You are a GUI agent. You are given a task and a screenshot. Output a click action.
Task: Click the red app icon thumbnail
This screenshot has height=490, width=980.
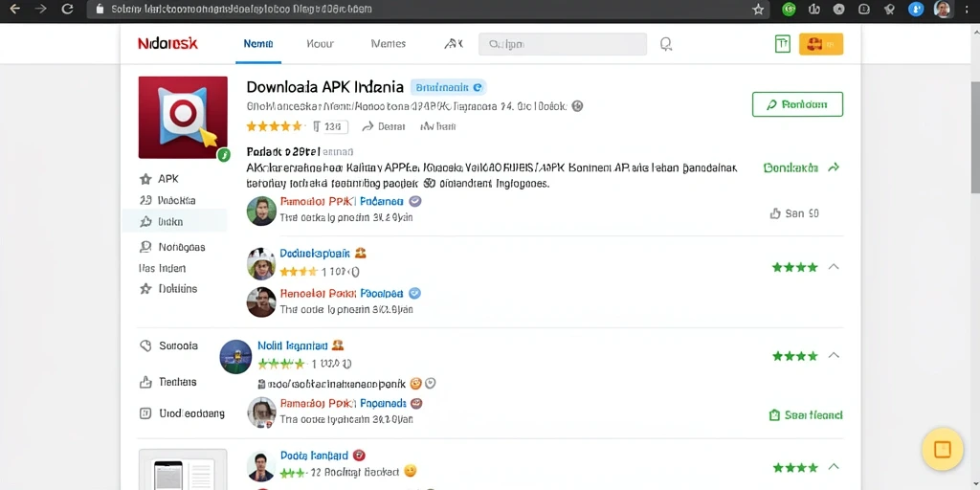tap(183, 118)
